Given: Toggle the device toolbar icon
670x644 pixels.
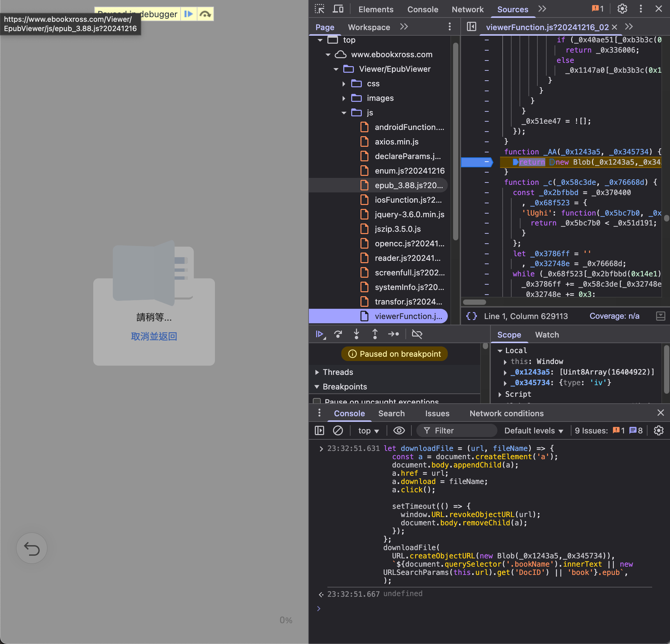Looking at the screenshot, I should click(338, 9).
